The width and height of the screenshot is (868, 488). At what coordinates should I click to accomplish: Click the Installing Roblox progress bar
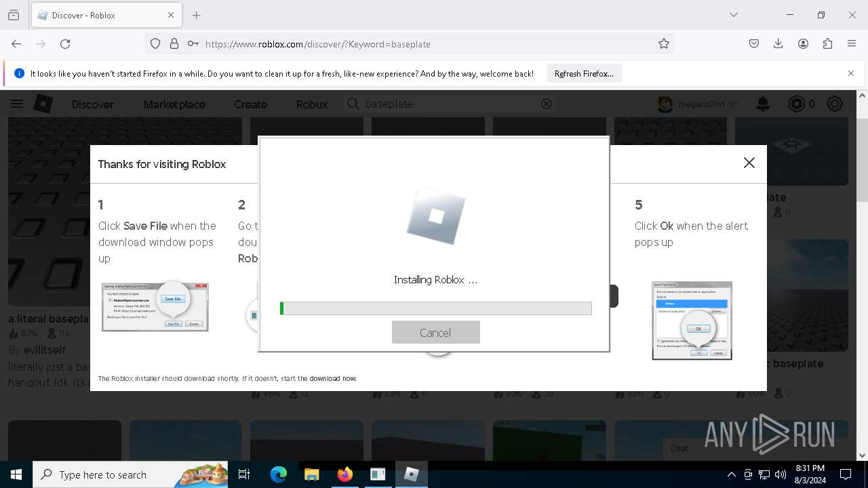tap(435, 308)
